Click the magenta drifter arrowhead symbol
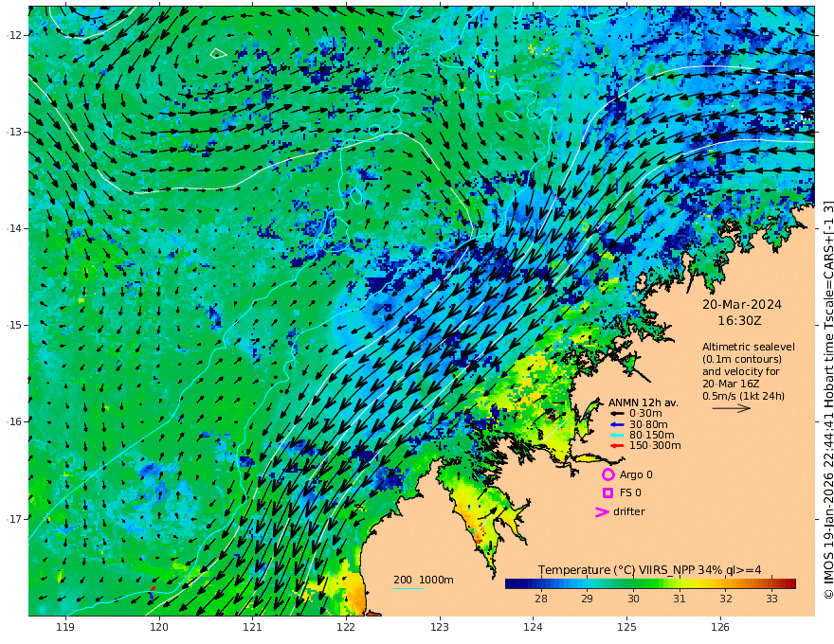This screenshot has height=644, width=834. coord(602,511)
